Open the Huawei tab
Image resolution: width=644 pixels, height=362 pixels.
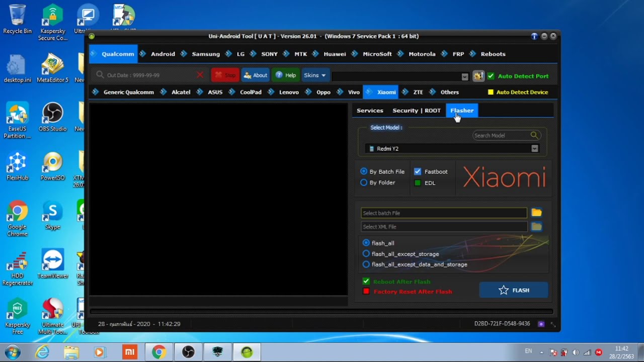click(330, 54)
